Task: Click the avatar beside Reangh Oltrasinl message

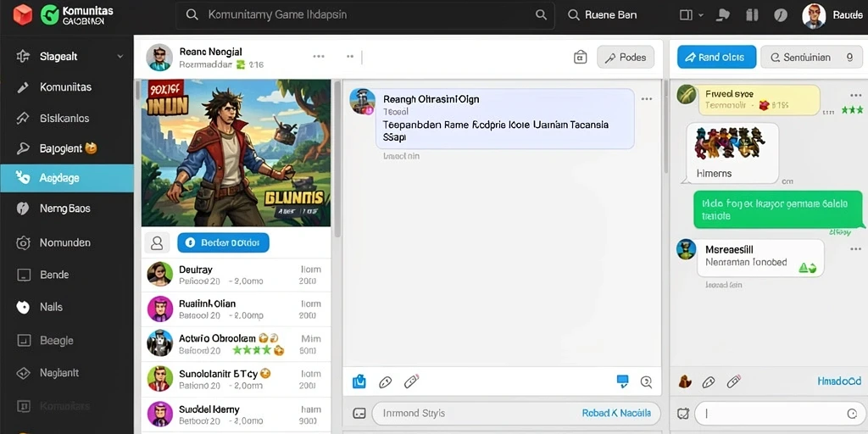Action: (x=363, y=102)
